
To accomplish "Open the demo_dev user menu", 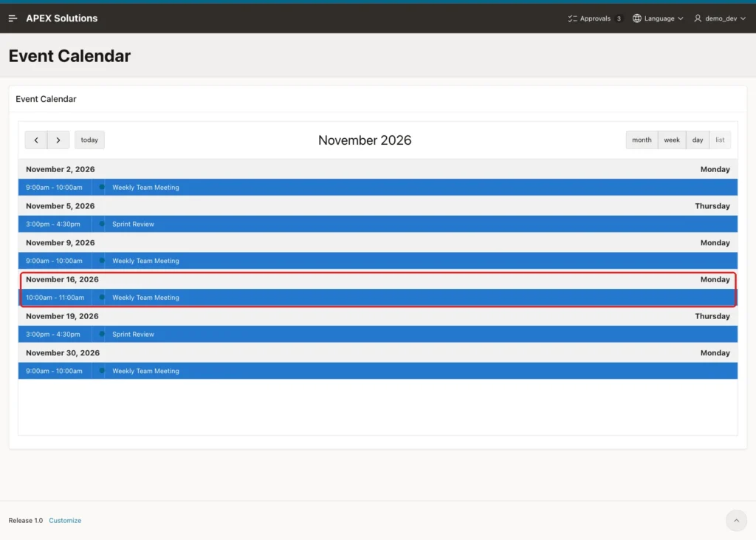I will tap(720, 18).
